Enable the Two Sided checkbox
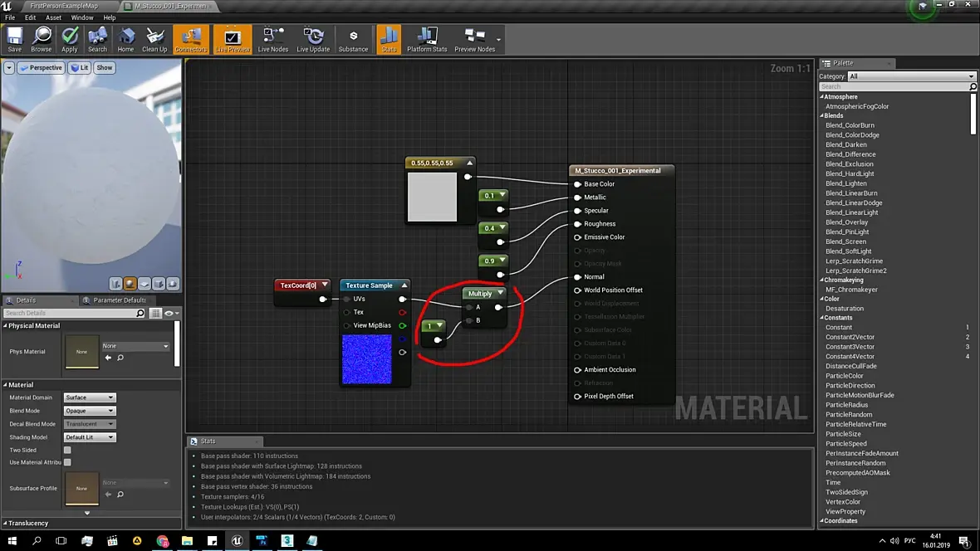 67,451
